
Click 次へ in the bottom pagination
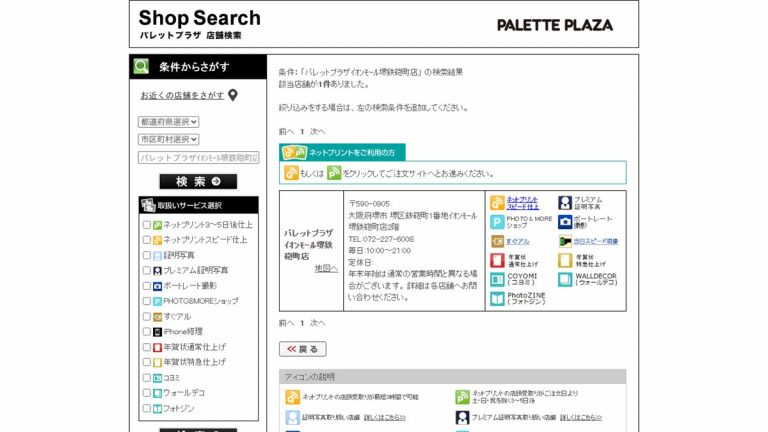coord(317,323)
